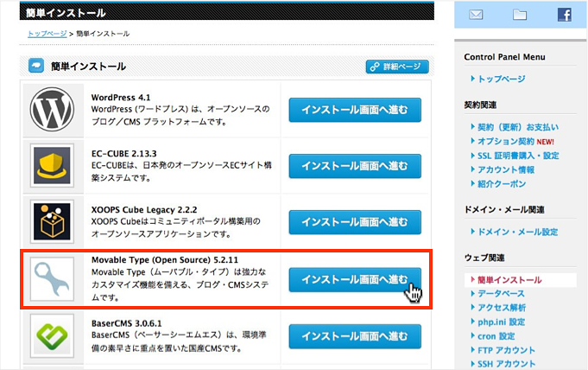Proceed to the BaserCMS 3.0.6.1 install screen
The height and width of the screenshot is (370, 588).
coord(355,336)
